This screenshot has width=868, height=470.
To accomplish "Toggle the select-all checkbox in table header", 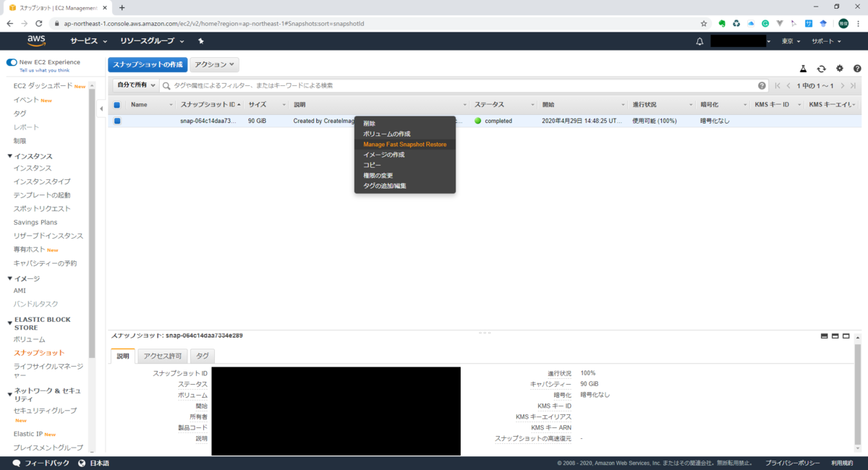I will (x=117, y=105).
